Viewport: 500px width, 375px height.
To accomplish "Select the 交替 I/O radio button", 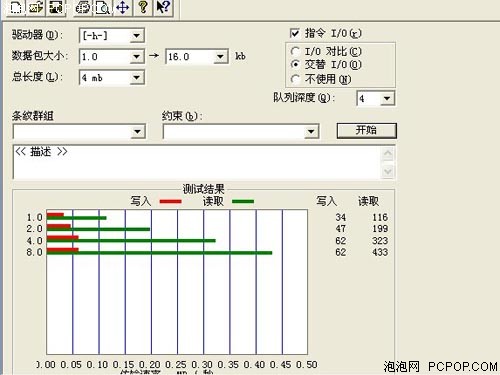I will pyautogui.click(x=295, y=64).
